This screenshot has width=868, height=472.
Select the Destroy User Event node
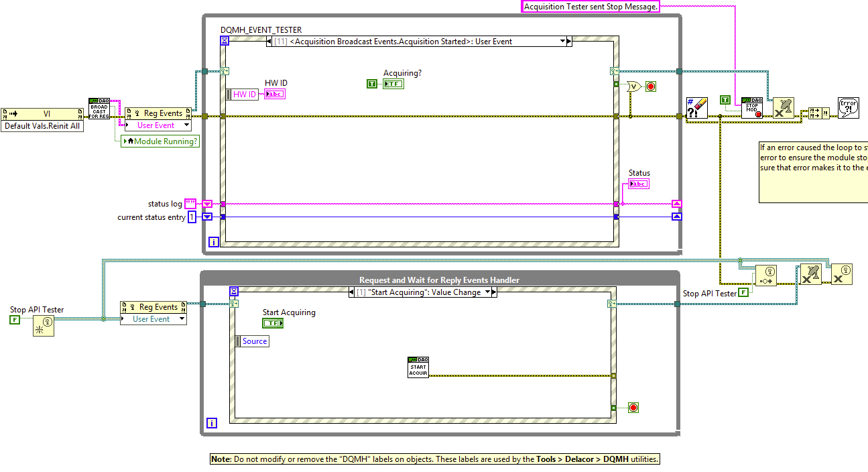tap(842, 274)
